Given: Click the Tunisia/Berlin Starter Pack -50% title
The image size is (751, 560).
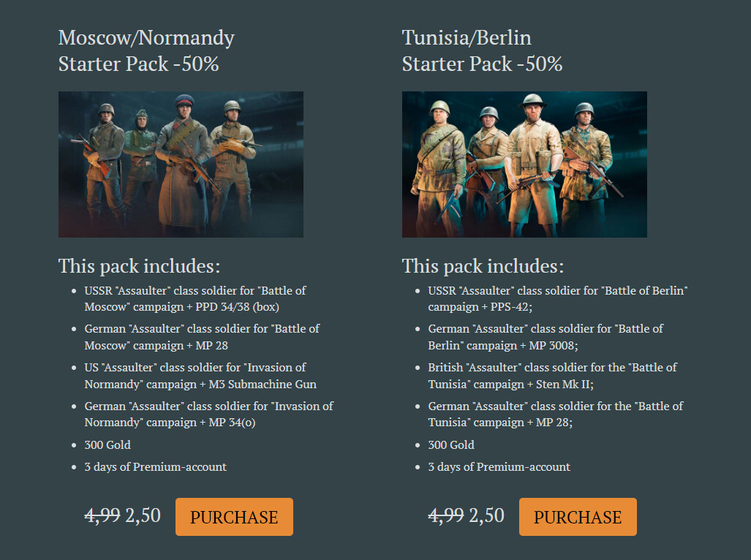Looking at the screenshot, I should 482,50.
